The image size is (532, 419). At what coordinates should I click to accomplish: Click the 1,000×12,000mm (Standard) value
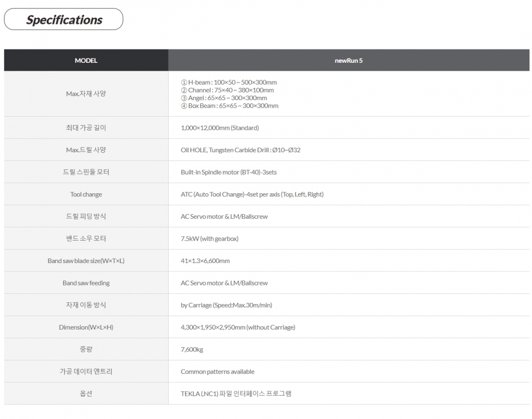pos(220,128)
